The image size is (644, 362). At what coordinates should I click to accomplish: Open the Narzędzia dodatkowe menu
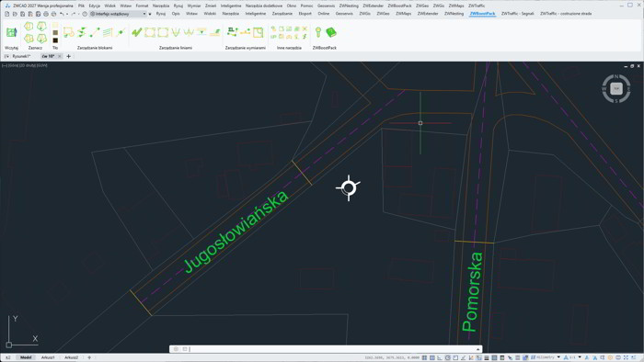coord(264,6)
